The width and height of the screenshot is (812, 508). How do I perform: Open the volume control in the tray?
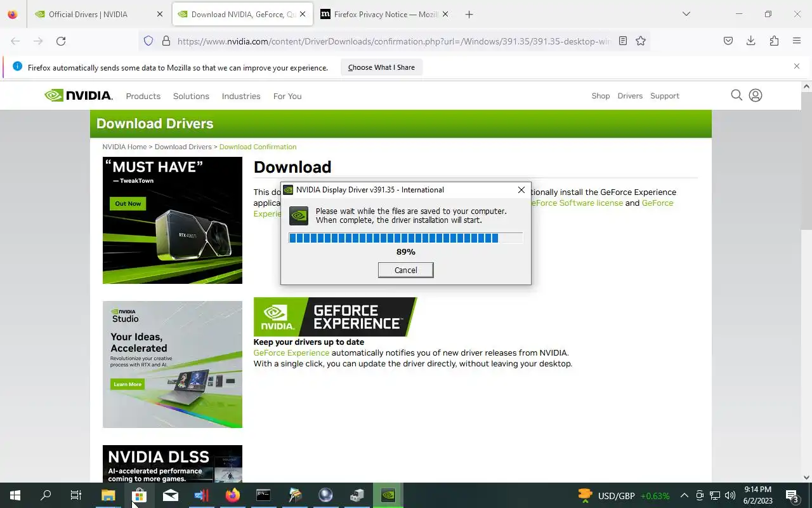(730, 495)
